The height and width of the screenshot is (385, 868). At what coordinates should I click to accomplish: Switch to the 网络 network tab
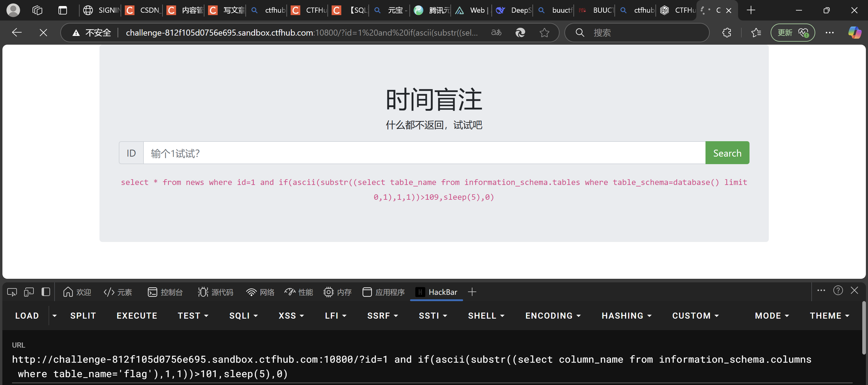[260, 292]
